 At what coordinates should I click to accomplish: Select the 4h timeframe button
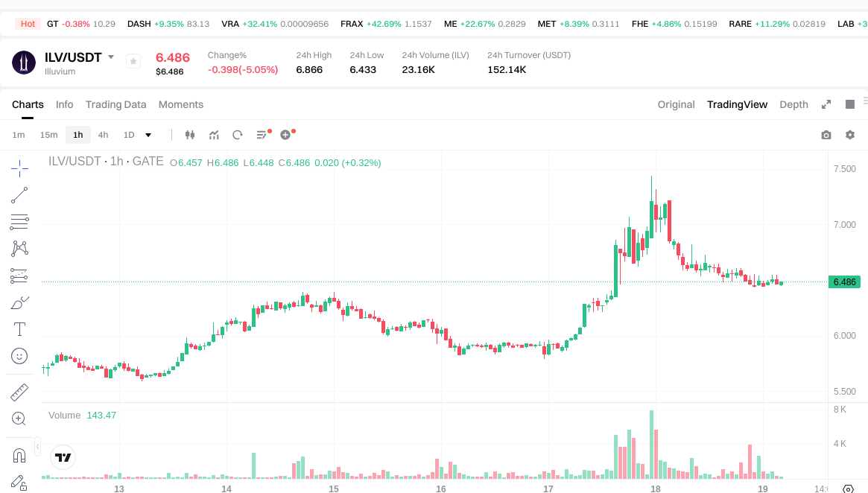pos(103,135)
